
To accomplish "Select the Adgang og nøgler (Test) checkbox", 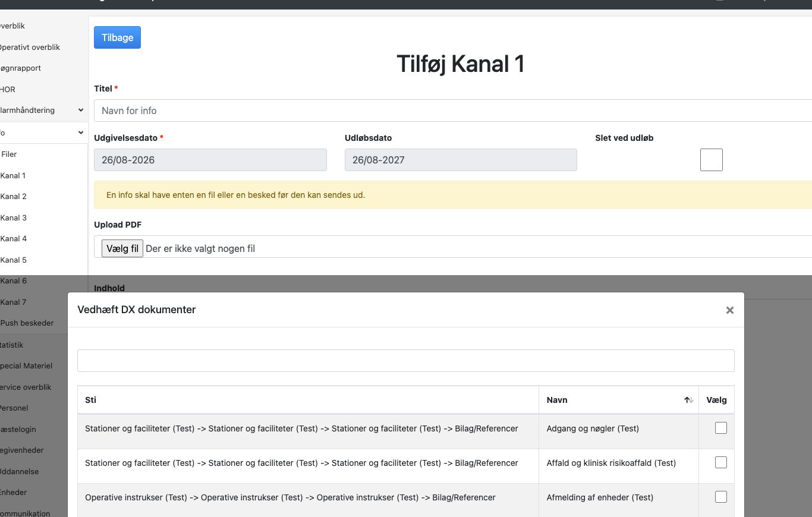I will point(721,428).
